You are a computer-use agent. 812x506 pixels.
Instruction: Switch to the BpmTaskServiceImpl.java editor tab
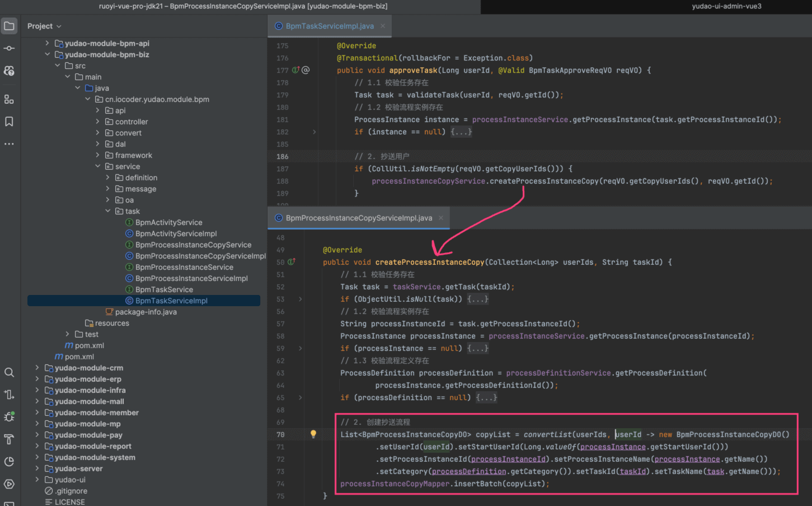(329, 26)
